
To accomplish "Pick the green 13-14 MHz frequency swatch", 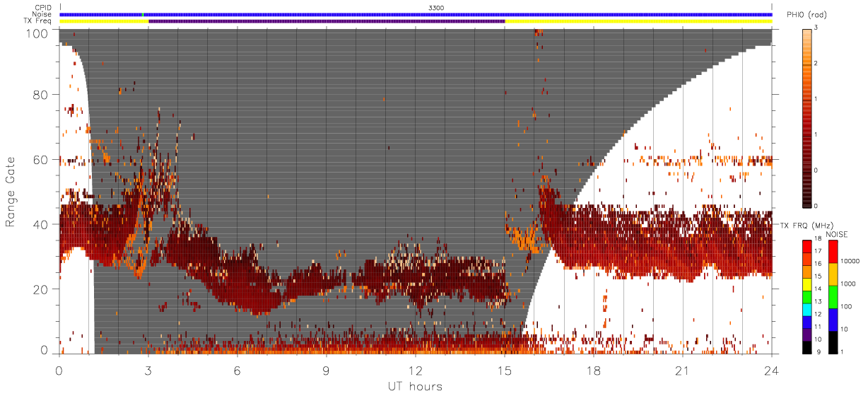I will tap(807, 297).
